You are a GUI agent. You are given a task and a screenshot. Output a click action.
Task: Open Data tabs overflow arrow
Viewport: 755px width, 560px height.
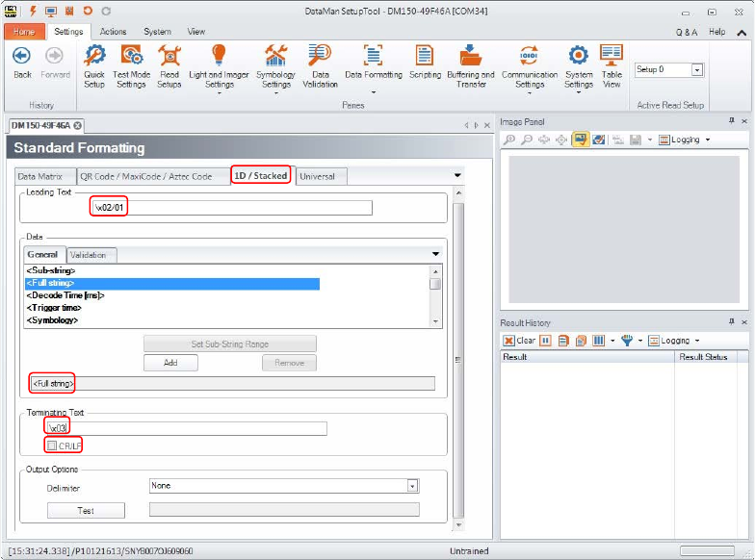click(x=435, y=254)
